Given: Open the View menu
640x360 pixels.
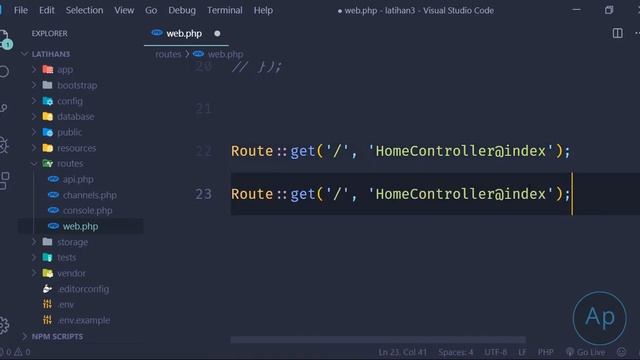Looking at the screenshot, I should point(124,10).
